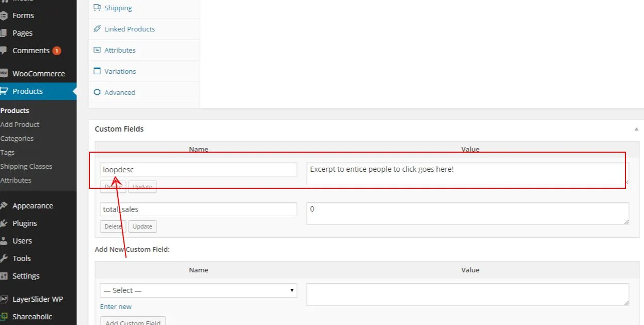
Task: Go to Categories in Products submenu
Action: click(x=17, y=138)
